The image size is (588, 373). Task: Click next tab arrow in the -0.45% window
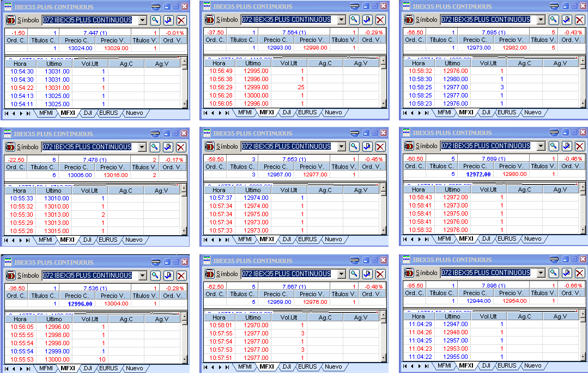click(220, 240)
